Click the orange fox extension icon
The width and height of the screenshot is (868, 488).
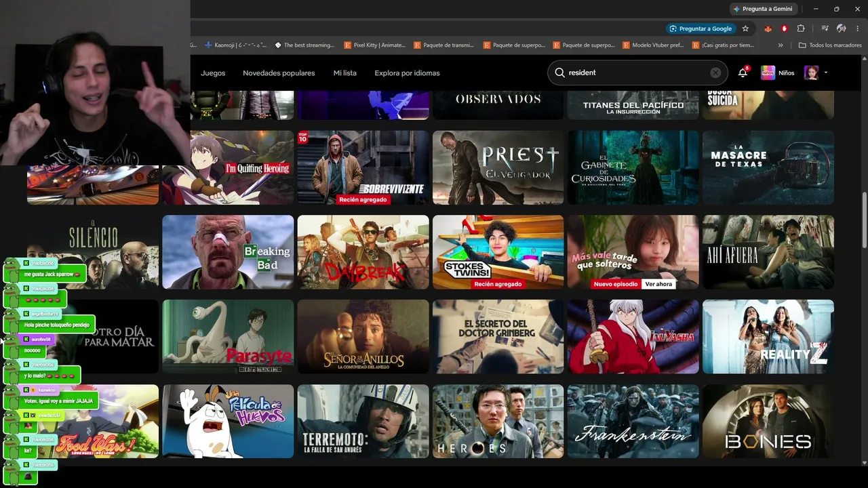pos(768,28)
